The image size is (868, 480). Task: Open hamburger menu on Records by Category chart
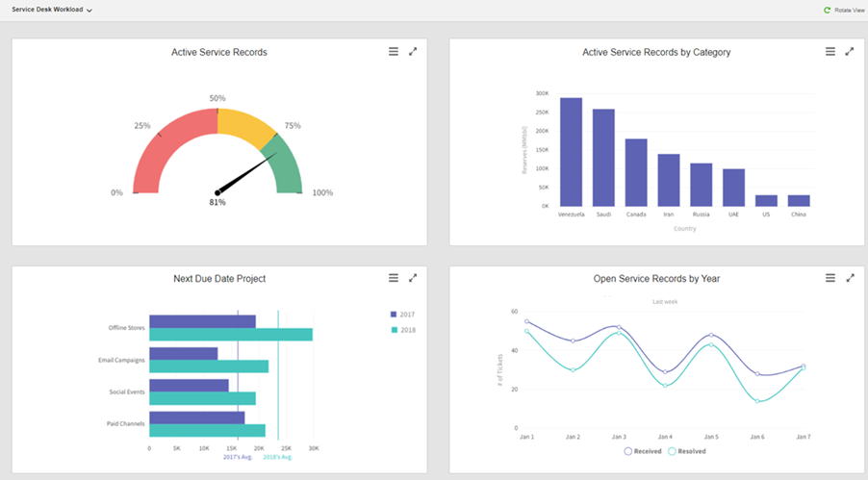830,52
